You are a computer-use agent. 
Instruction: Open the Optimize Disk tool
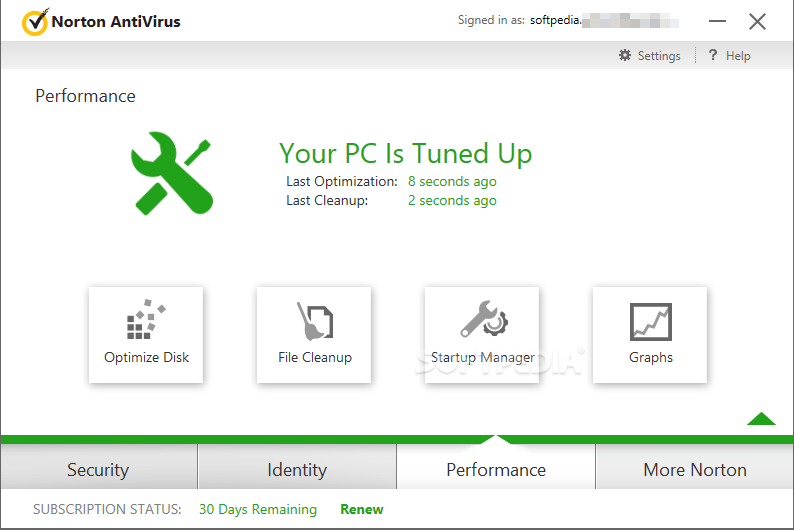146,335
